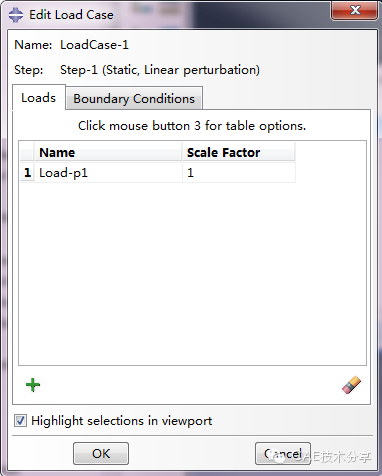
Task: Toggle Highlight selections in viewport checkbox
Action: [x=20, y=421]
